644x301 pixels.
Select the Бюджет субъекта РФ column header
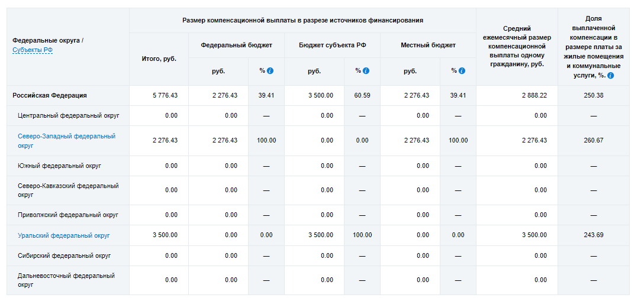coord(332,45)
